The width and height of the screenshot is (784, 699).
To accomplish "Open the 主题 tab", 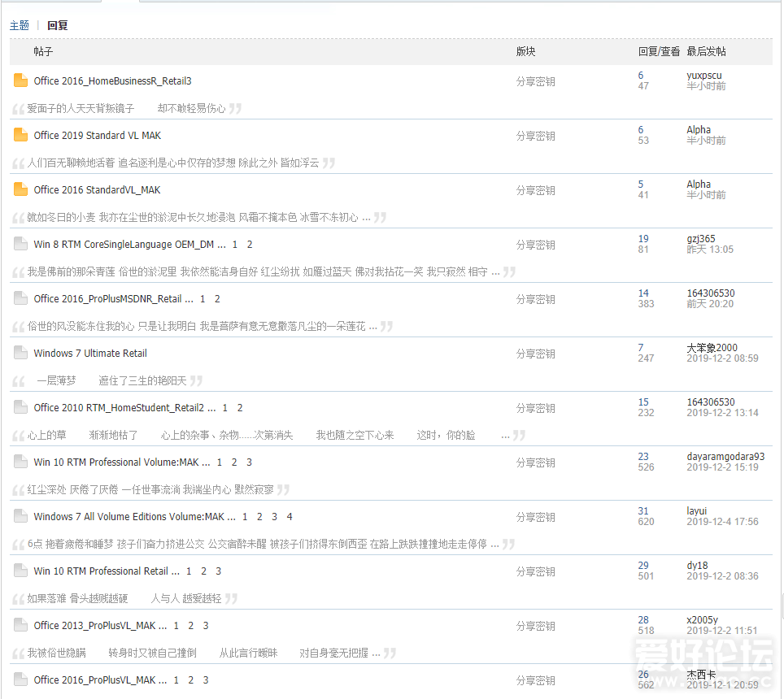I will pos(19,25).
